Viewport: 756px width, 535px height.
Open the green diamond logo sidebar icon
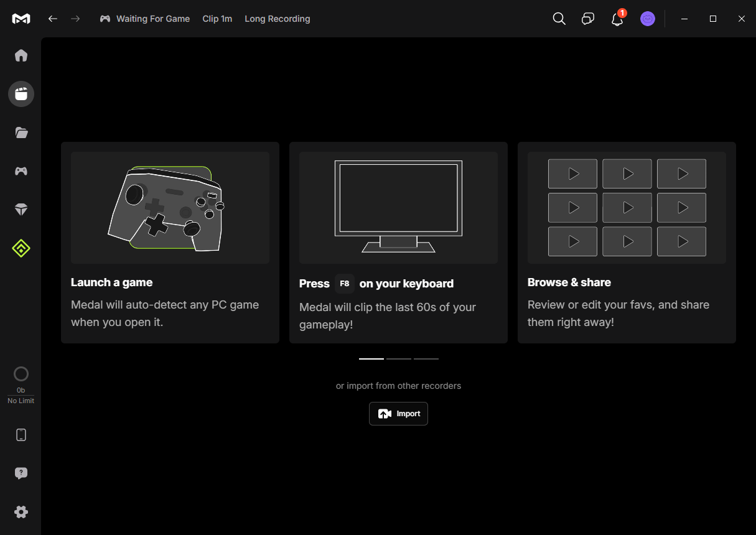(x=21, y=248)
